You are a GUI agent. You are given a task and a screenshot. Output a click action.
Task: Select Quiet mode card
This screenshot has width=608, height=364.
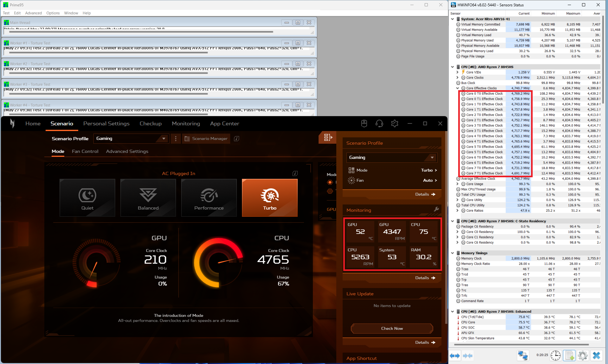click(87, 198)
